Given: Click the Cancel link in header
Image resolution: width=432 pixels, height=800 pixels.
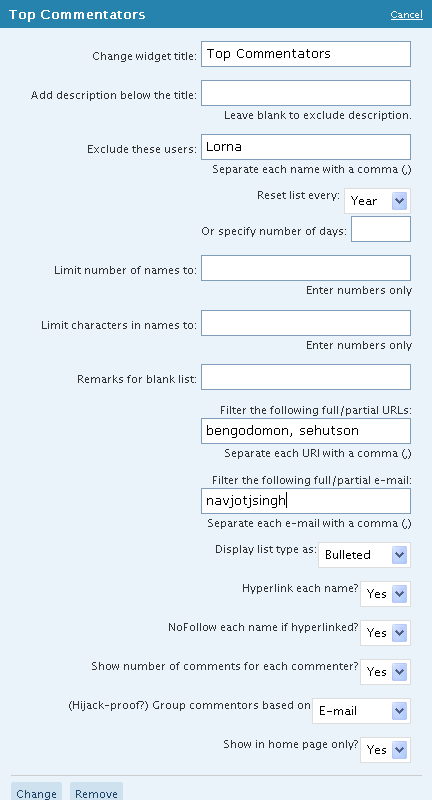Looking at the screenshot, I should tap(406, 15).
